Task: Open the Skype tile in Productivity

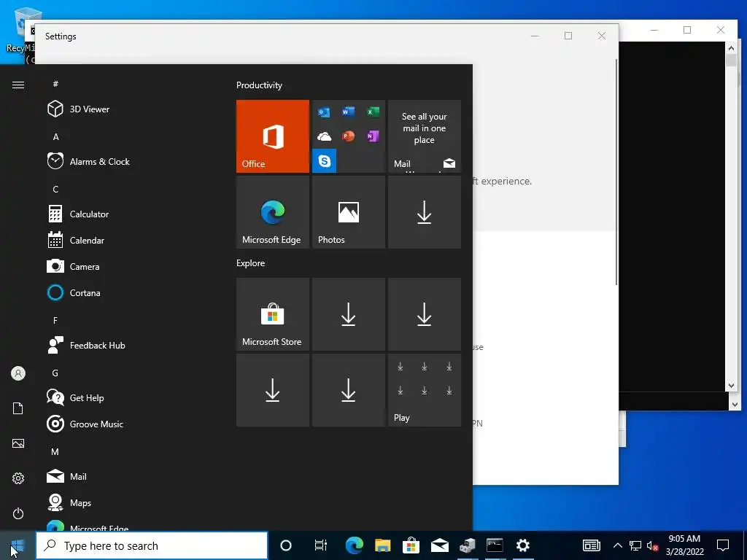Action: [x=325, y=161]
